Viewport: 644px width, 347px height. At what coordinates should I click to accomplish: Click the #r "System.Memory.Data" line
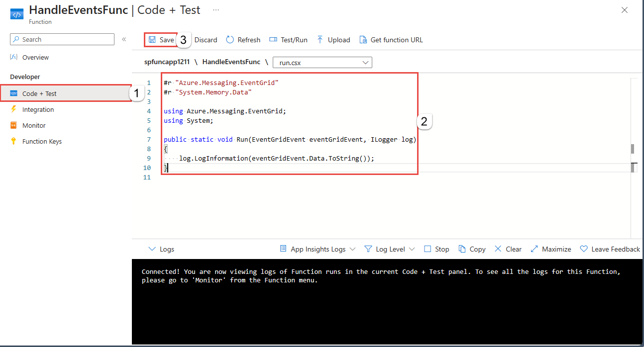[x=208, y=92]
